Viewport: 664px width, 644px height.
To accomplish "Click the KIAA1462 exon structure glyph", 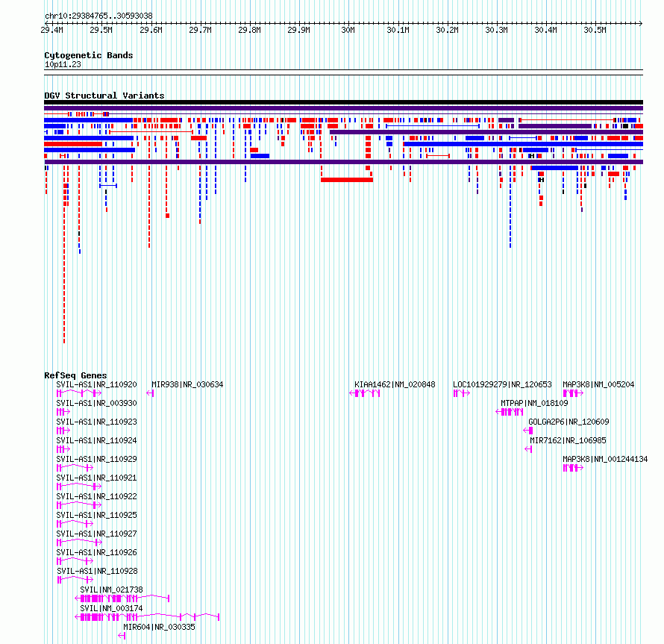I will click(365, 393).
